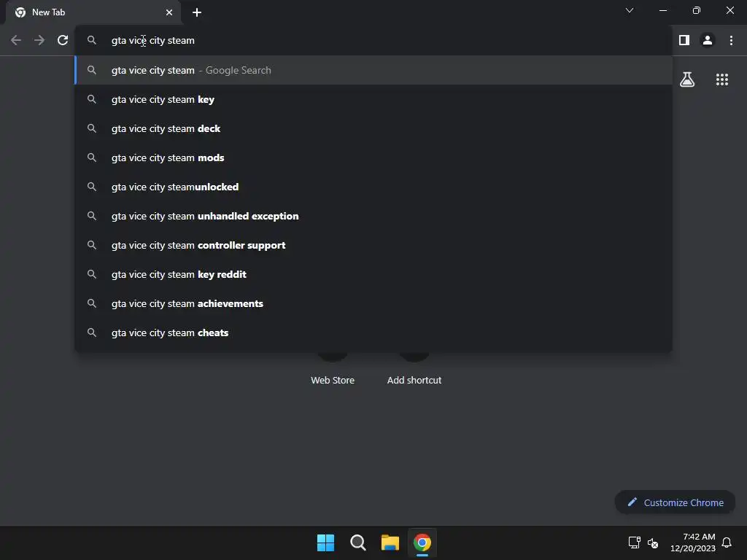Click inside the address bar text field

point(371,41)
